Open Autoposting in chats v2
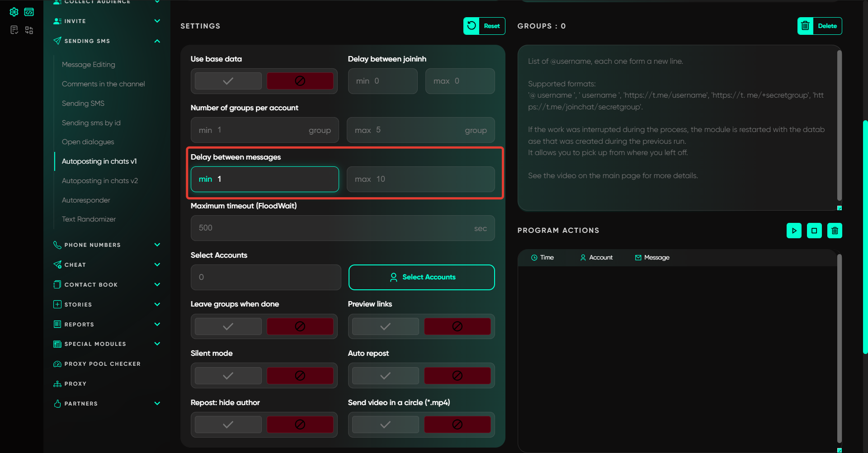Screen dimensions: 868x453 click(x=100, y=181)
